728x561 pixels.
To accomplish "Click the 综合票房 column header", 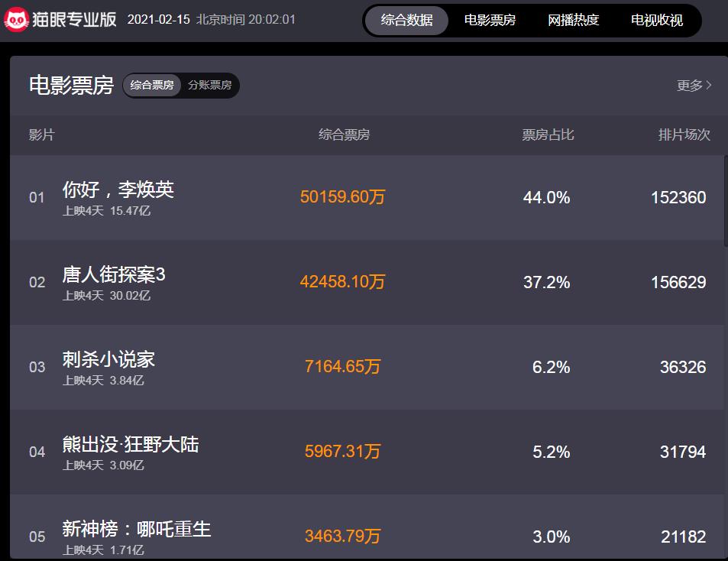I will (x=344, y=135).
